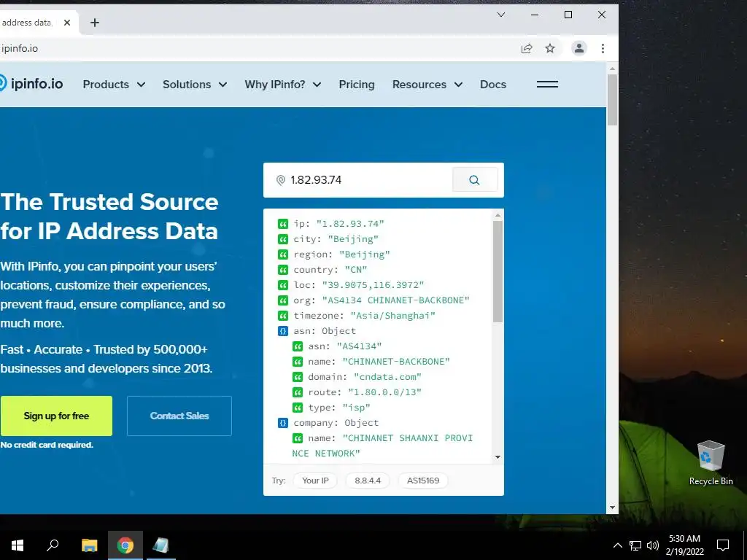Image resolution: width=747 pixels, height=560 pixels.
Task: Click the "Asia/Shanghai" timezone value
Action: (x=393, y=316)
